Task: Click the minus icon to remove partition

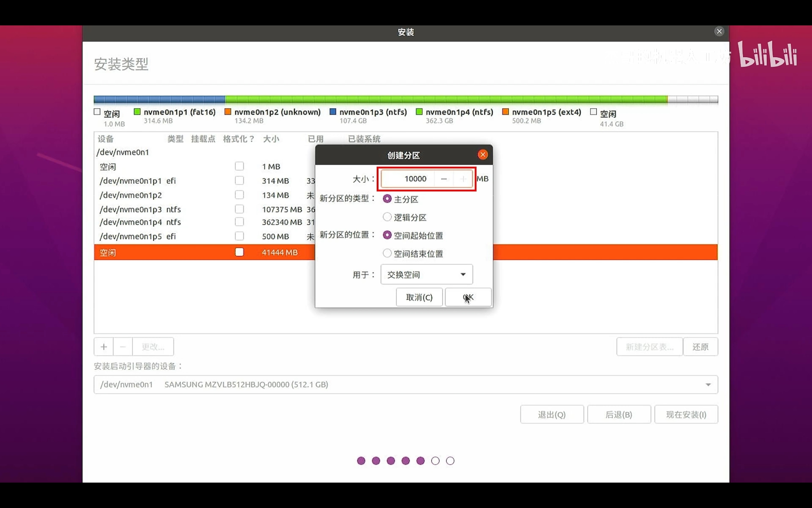Action: [123, 347]
